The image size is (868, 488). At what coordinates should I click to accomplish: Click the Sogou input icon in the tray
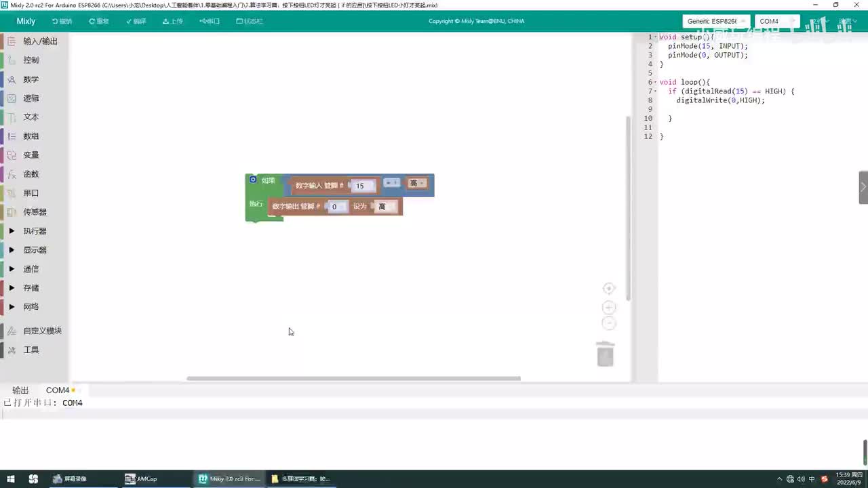tap(825, 479)
